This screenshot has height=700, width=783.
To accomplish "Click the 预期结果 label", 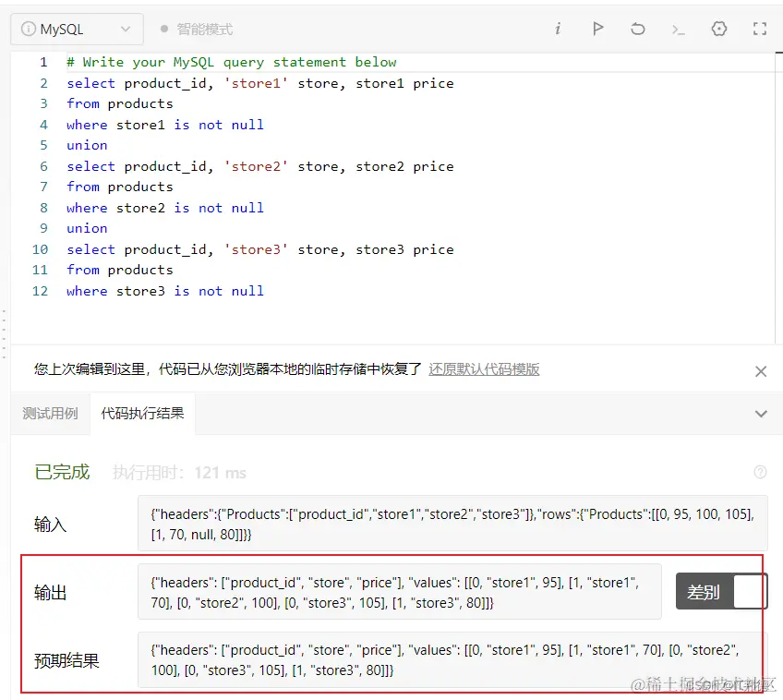I will 66,660.
